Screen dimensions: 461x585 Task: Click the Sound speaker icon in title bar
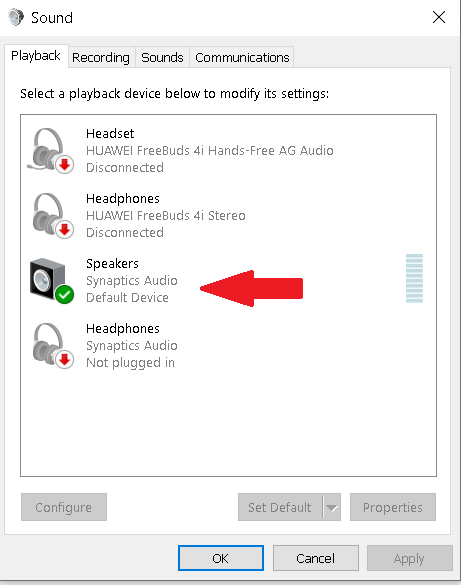coord(16,18)
